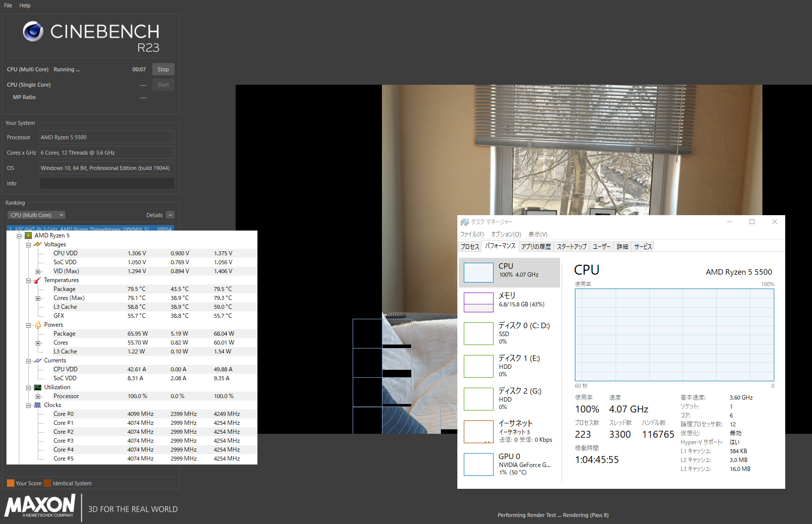This screenshot has width=812, height=524.
Task: Select the GPU 0 thumbnail
Action: tap(478, 464)
